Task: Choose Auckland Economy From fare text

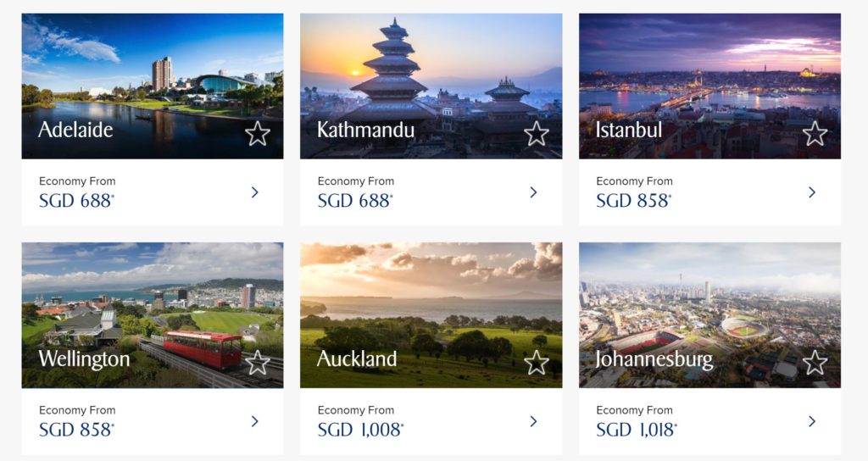Action: click(355, 410)
